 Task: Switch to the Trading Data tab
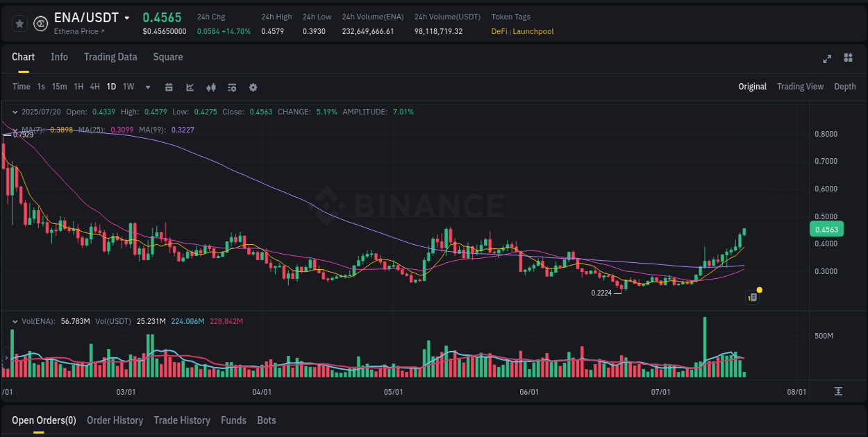(x=110, y=57)
